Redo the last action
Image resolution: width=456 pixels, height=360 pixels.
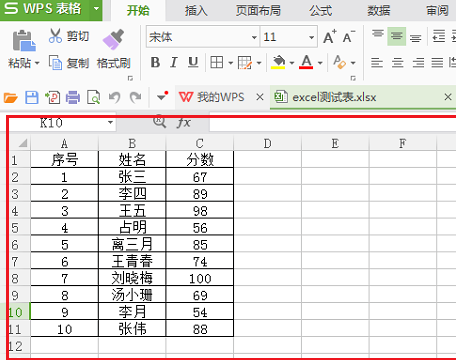coord(135,98)
